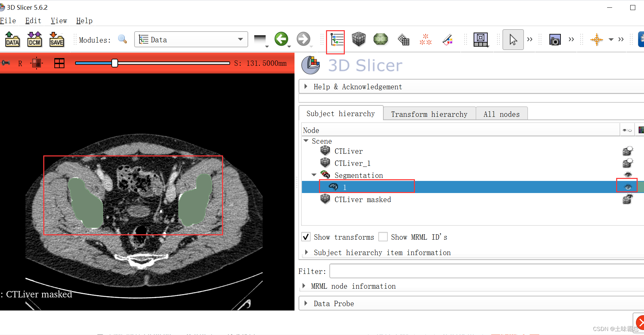Open the Models module green icon
This screenshot has height=335, width=644.
tap(381, 39)
